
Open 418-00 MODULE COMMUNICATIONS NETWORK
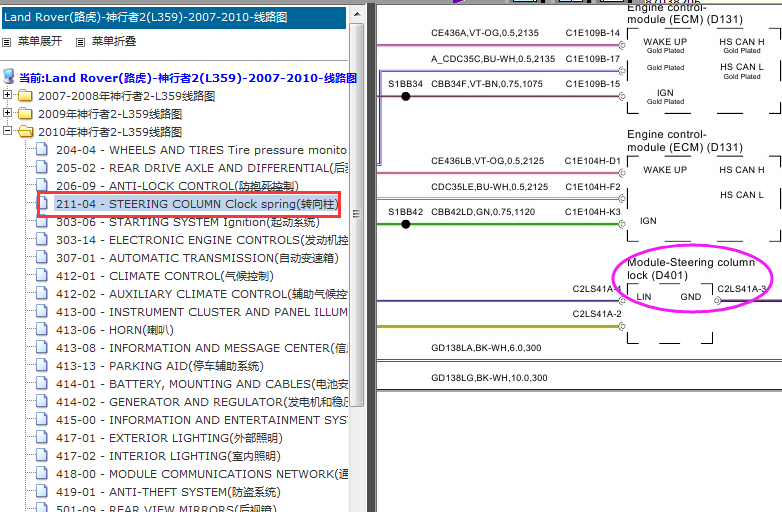[x=201, y=474]
